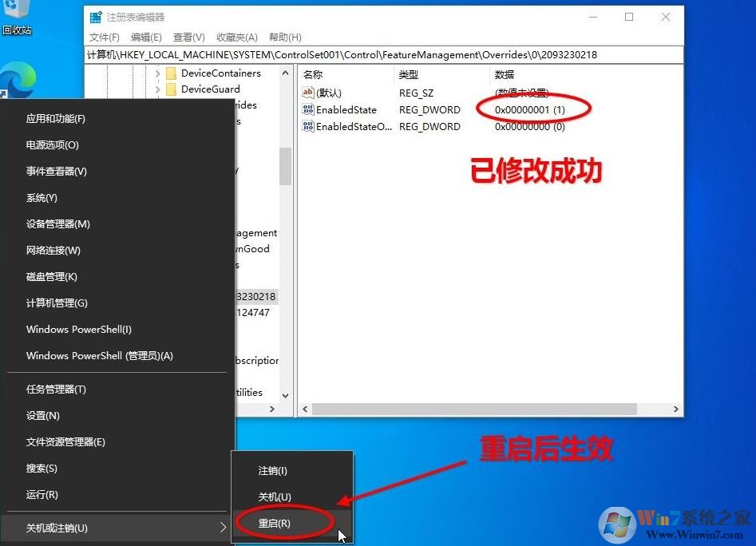The width and height of the screenshot is (756, 546).
Task: Click the REG_DWORD icon beside EnabledStateOptions
Action: click(308, 126)
